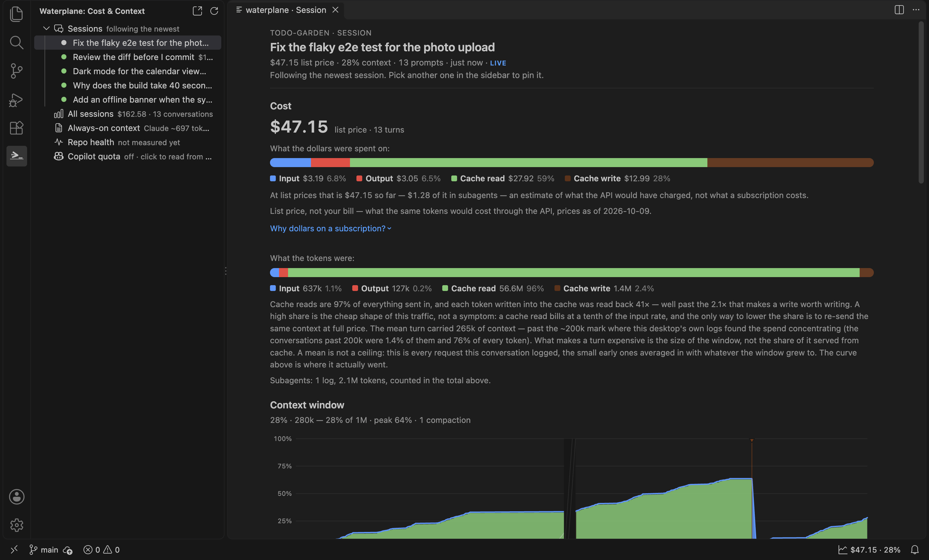This screenshot has height=560, width=929.
Task: Select session Fix the flaky e2e test
Action: point(128,43)
